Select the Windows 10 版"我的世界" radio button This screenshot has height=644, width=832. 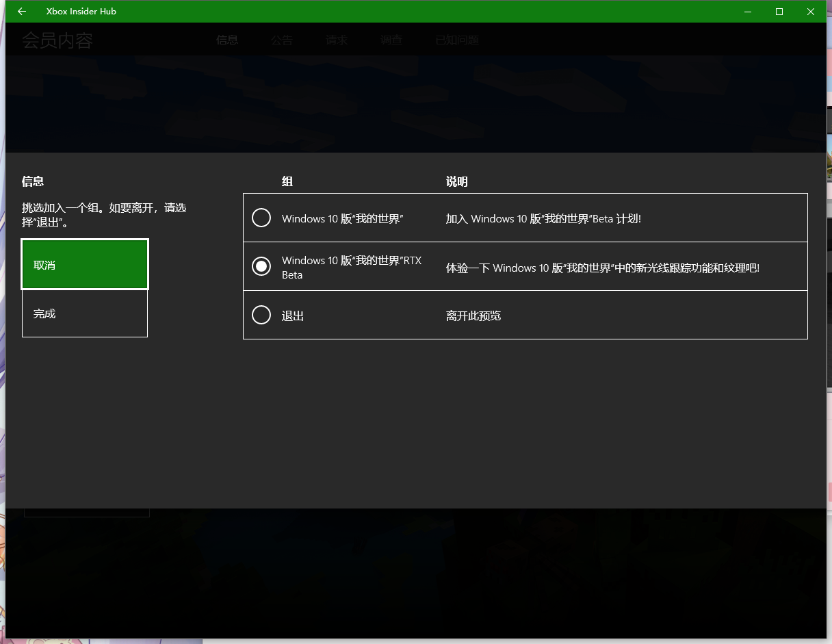click(x=261, y=218)
